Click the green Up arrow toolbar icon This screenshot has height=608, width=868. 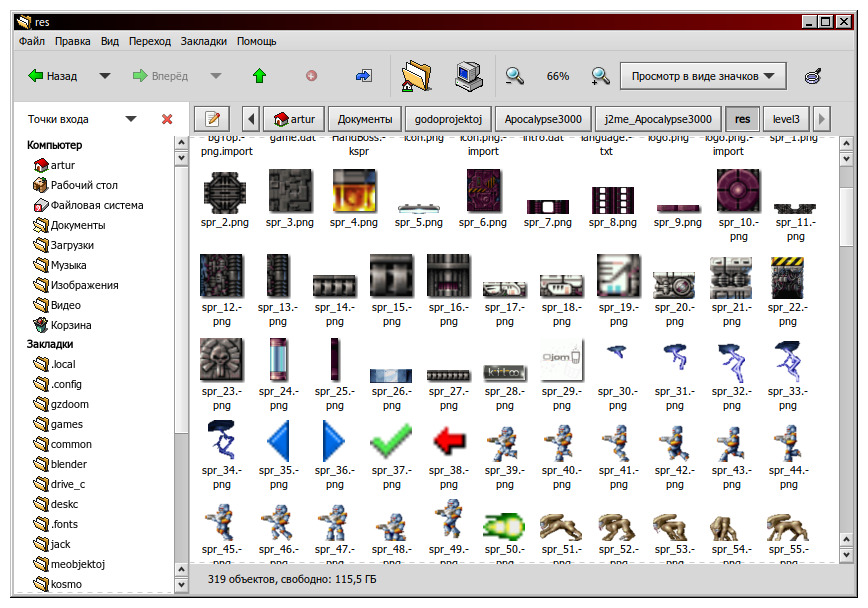pos(260,76)
